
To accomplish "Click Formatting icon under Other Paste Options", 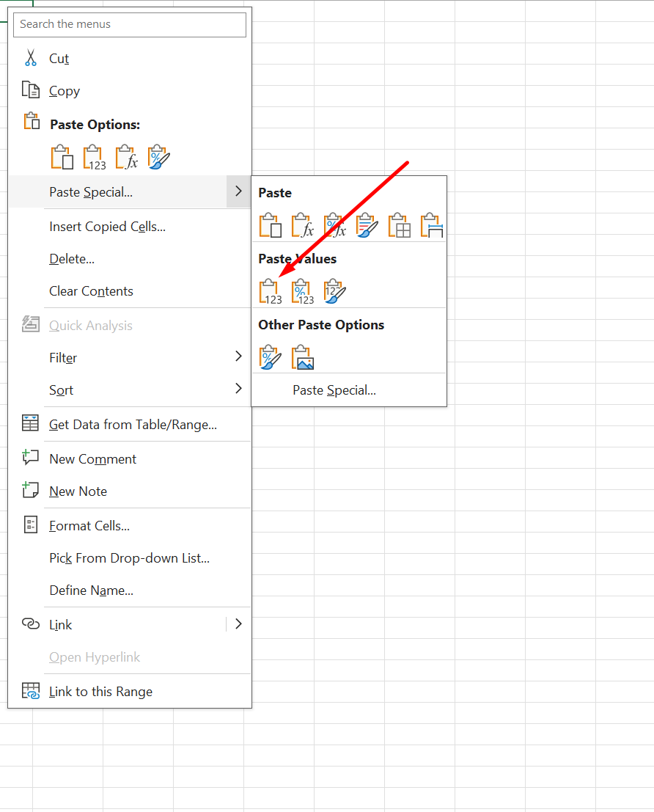I will point(271,357).
